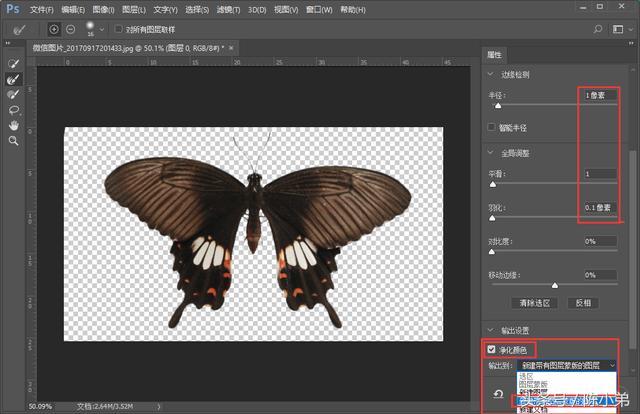Viewport: 640px width, 414px height.
Task: Select the Brush tool in left toolbar
Action: point(13,95)
